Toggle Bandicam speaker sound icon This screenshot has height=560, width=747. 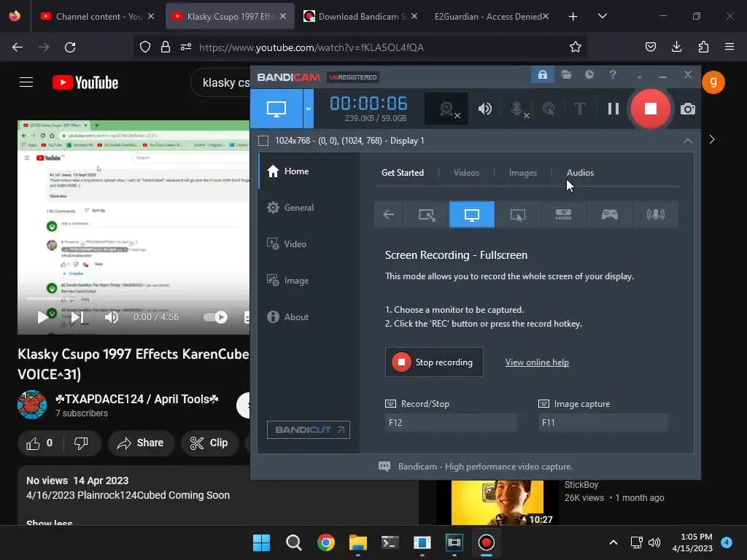tap(484, 109)
